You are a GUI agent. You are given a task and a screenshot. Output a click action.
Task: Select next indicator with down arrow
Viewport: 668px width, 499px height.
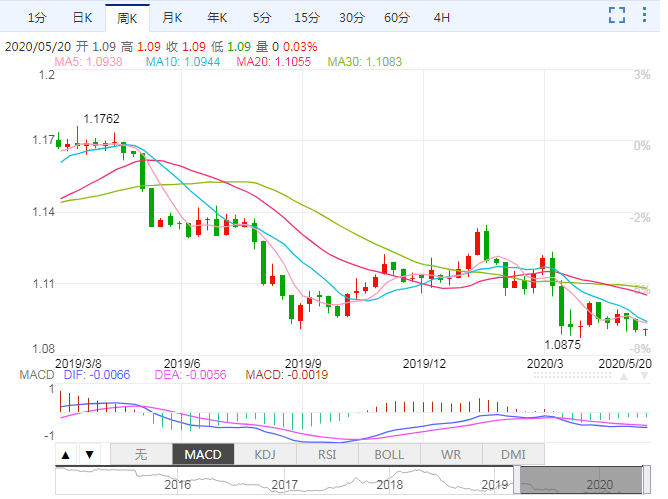click(89, 455)
